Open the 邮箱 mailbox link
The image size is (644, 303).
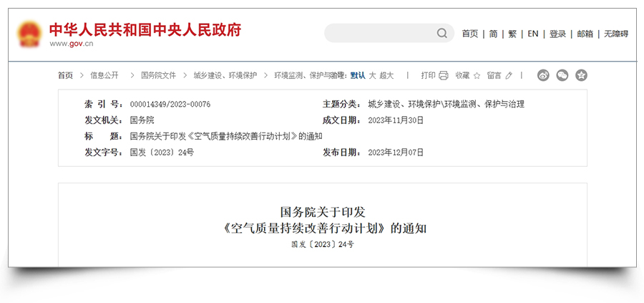(x=585, y=34)
